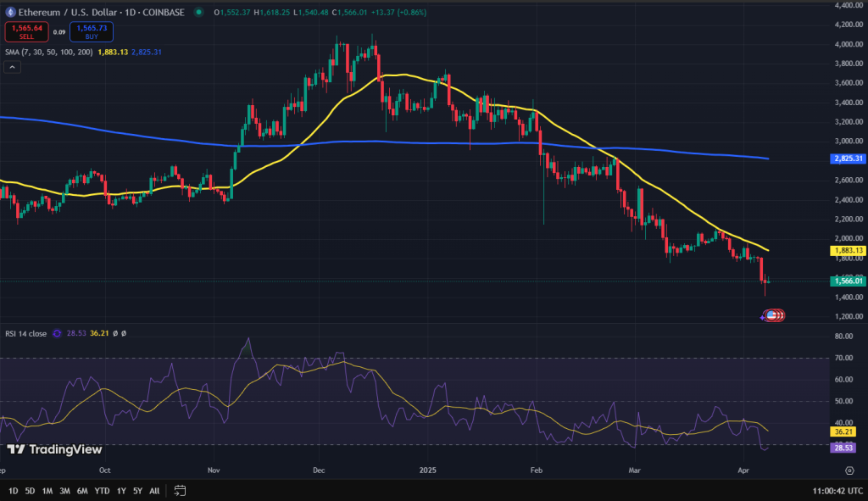Open the timezone menu at 11:00:42 UTC
868x501 pixels.
[x=837, y=491]
